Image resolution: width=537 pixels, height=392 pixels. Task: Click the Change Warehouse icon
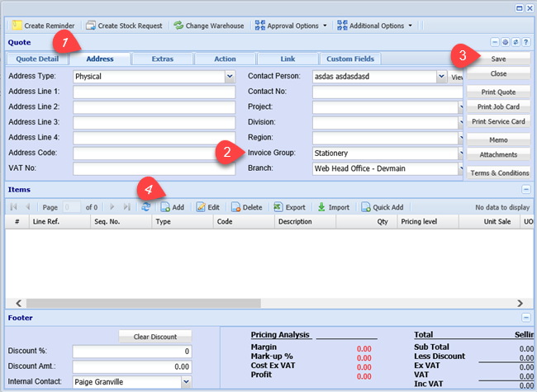(x=178, y=26)
